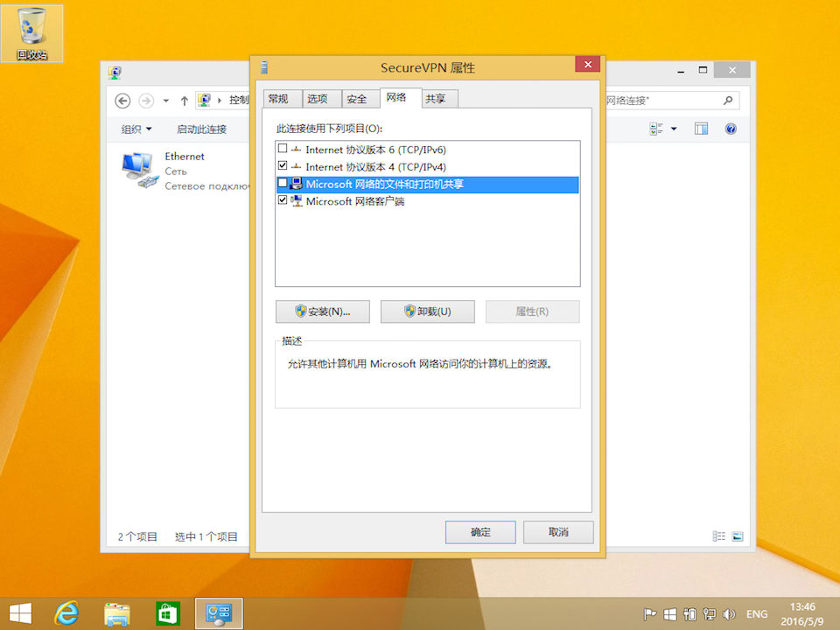Click the forward navigation arrow

146,100
